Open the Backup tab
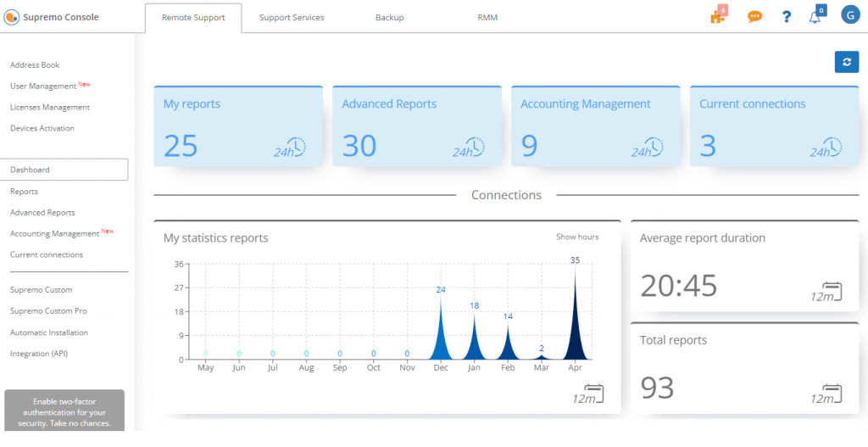Image resolution: width=868 pixels, height=447 pixels. point(389,18)
